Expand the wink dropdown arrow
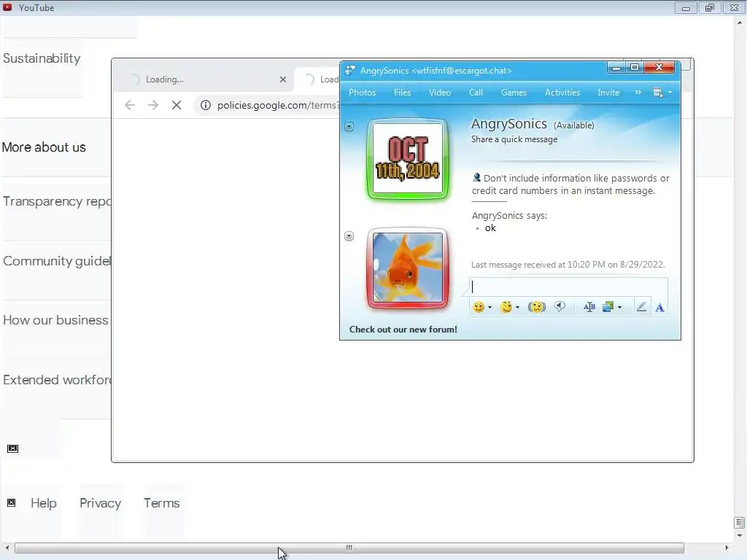The image size is (747, 560). [x=517, y=308]
